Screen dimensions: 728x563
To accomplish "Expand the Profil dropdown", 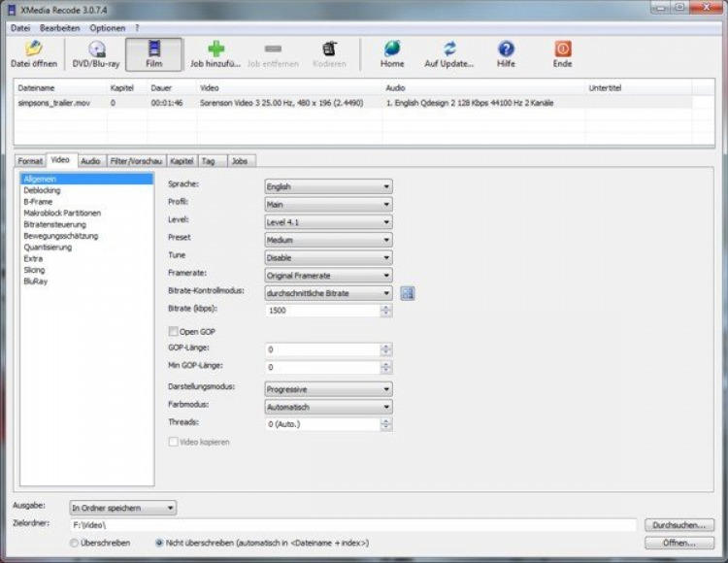I will (328, 204).
